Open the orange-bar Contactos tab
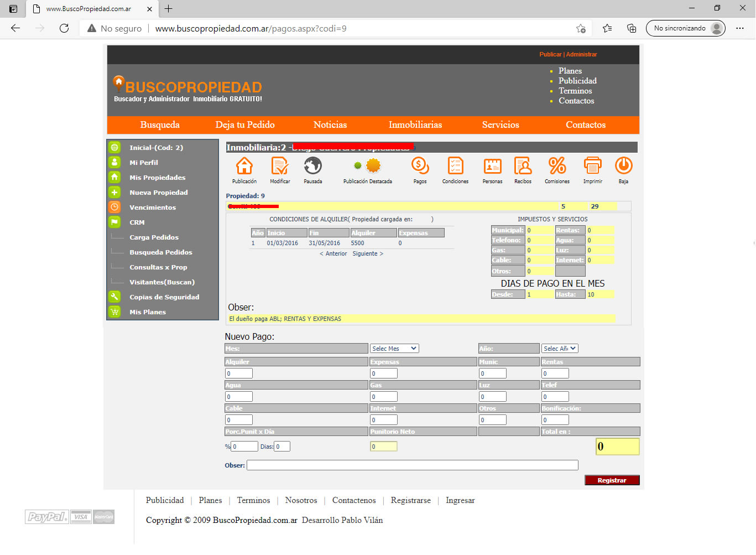This screenshot has width=756, height=555. (586, 125)
